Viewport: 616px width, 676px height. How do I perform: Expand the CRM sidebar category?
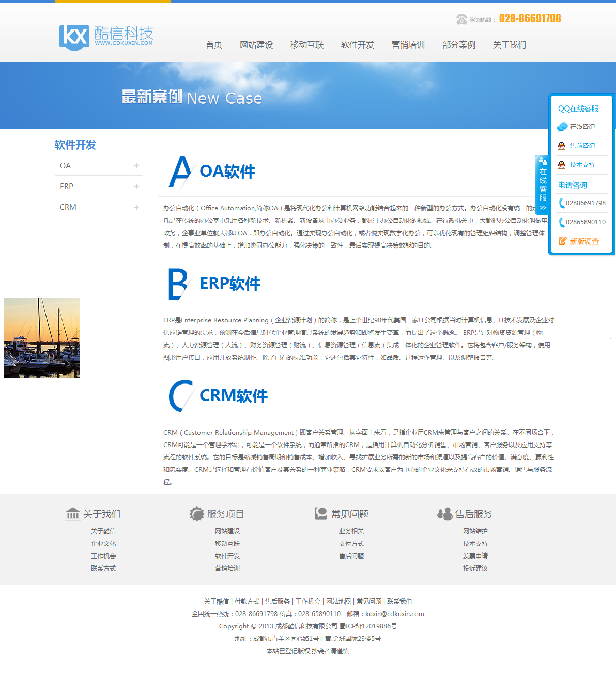136,207
